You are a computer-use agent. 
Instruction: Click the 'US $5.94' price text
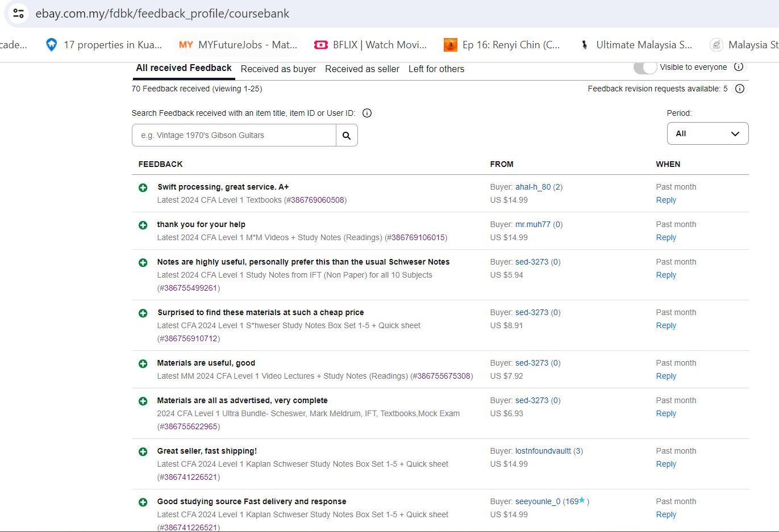(507, 275)
